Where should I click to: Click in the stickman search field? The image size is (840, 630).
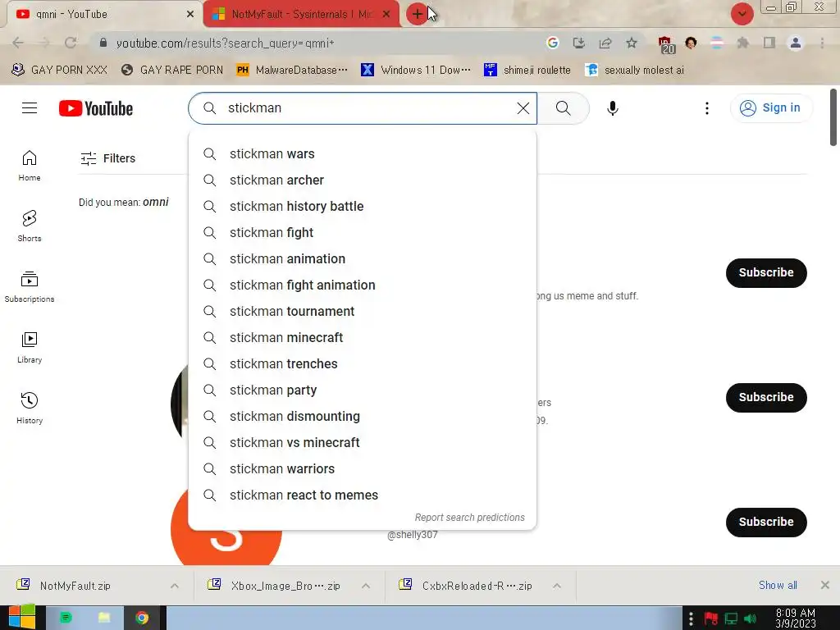[x=364, y=108]
